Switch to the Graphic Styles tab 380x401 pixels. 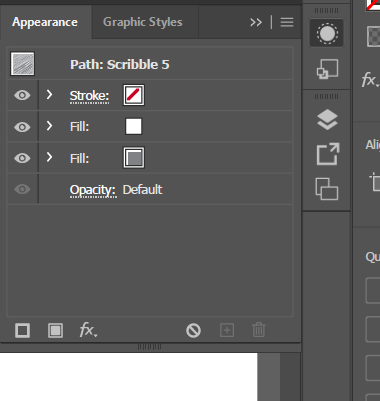point(143,22)
